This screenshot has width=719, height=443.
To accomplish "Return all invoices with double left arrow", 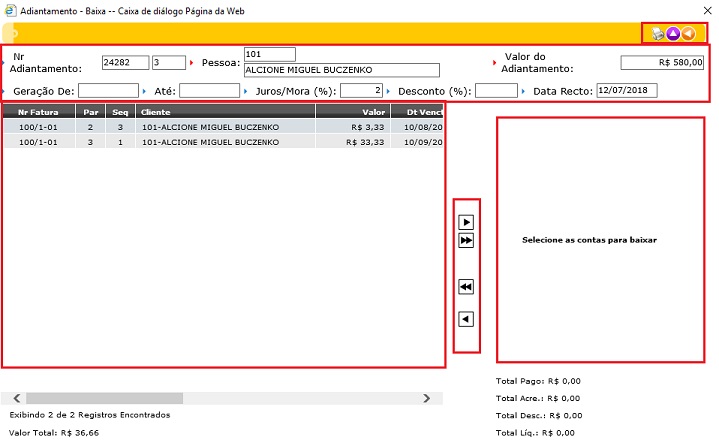I will pyautogui.click(x=466, y=287).
